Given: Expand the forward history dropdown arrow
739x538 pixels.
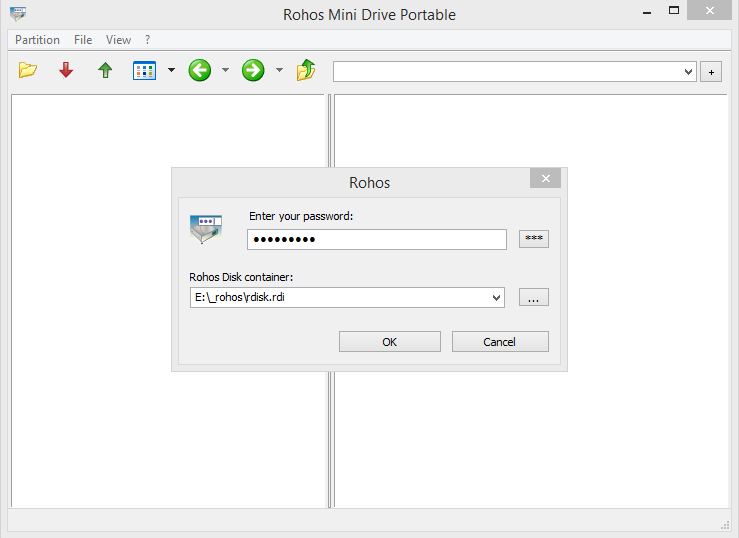Looking at the screenshot, I should click(279, 70).
